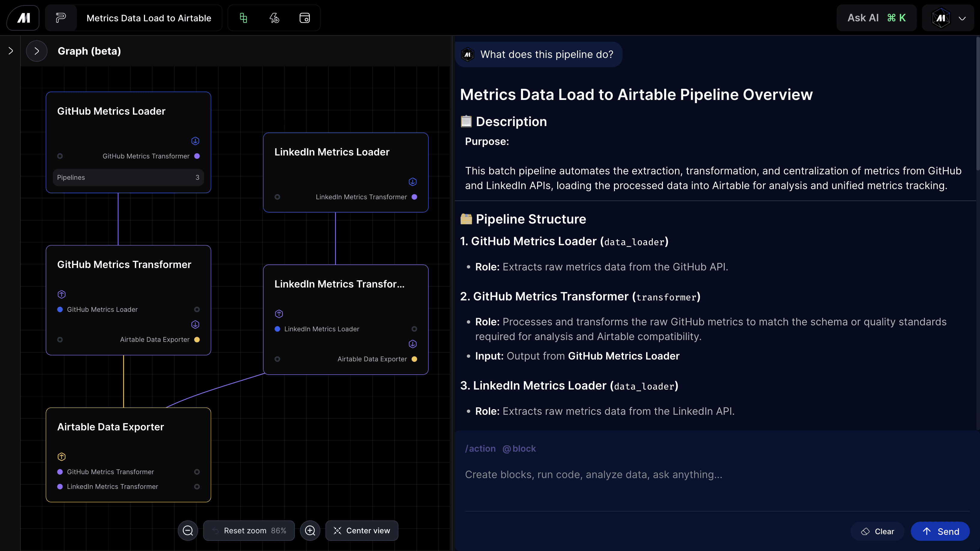980x551 pixels.
Task: Open the scheduler calendar icon in toolbar
Action: click(305, 18)
